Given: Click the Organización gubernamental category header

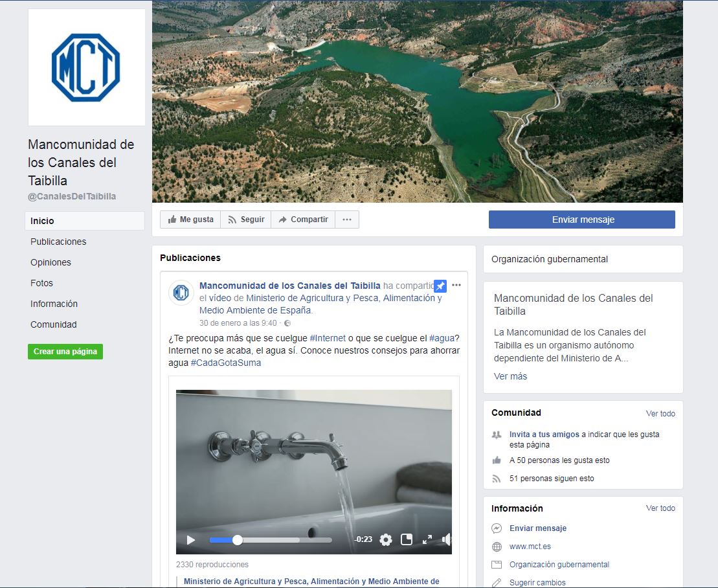Looking at the screenshot, I should 550,259.
